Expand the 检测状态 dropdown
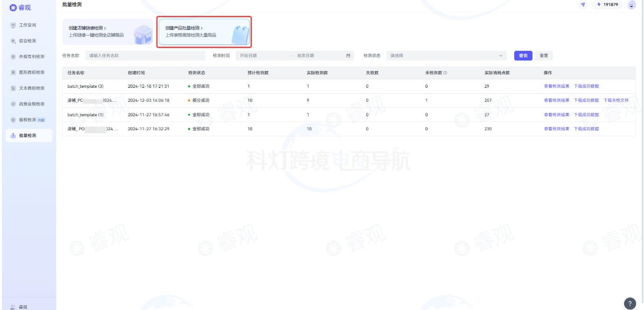The width and height of the screenshot is (644, 310). point(447,56)
